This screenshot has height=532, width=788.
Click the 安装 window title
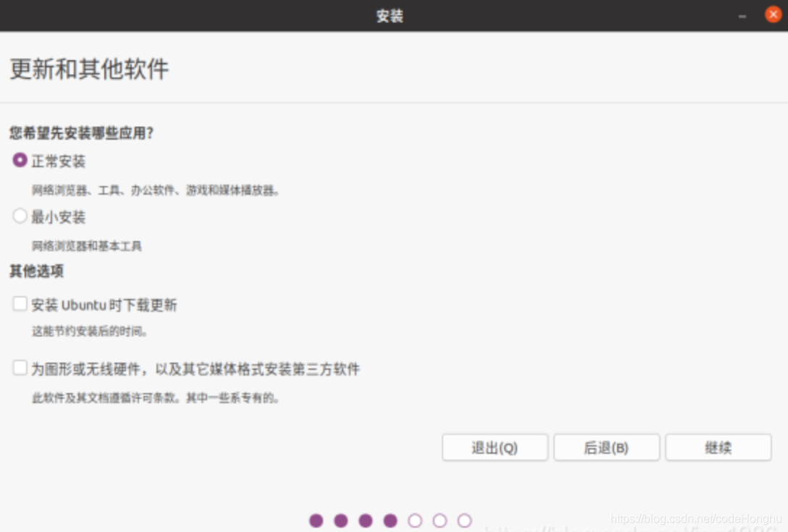coord(390,16)
